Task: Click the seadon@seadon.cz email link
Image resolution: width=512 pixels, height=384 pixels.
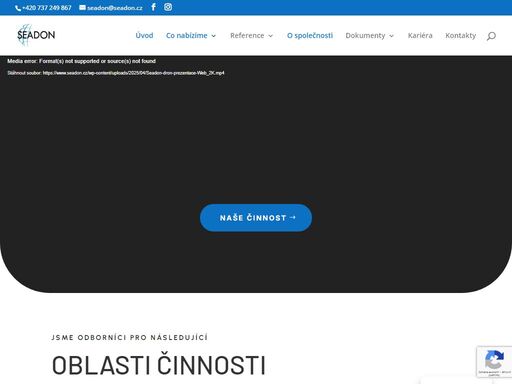Action: click(x=111, y=8)
